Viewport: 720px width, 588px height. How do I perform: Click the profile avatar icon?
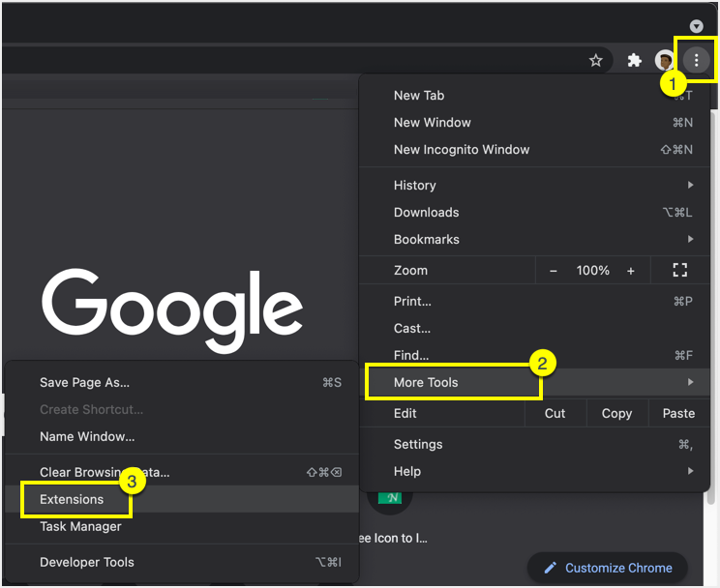click(664, 61)
